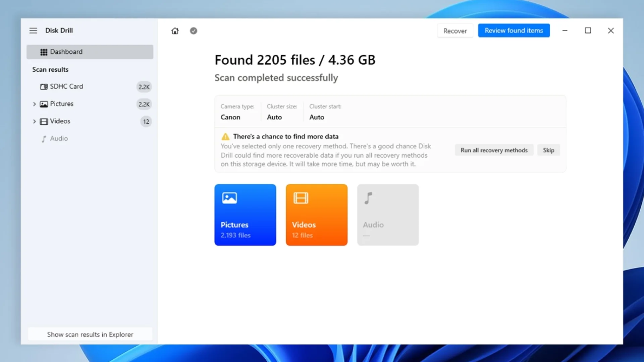Click the Canon camera type value
Viewport: 644px width, 362px height.
point(230,117)
